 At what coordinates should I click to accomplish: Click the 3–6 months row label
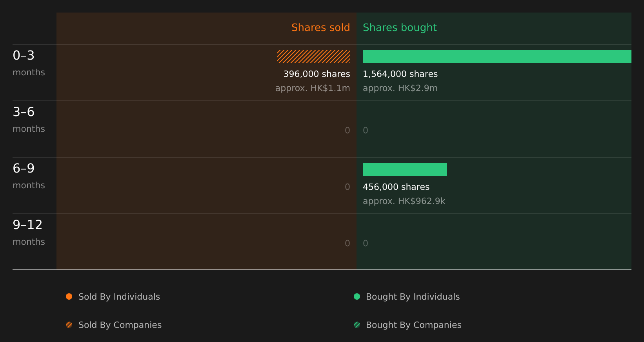pos(29,120)
